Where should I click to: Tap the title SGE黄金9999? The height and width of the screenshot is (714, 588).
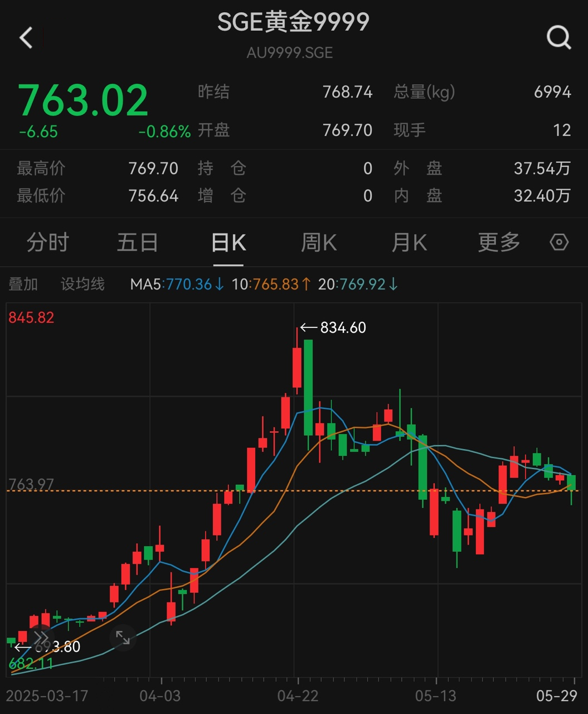(293, 22)
